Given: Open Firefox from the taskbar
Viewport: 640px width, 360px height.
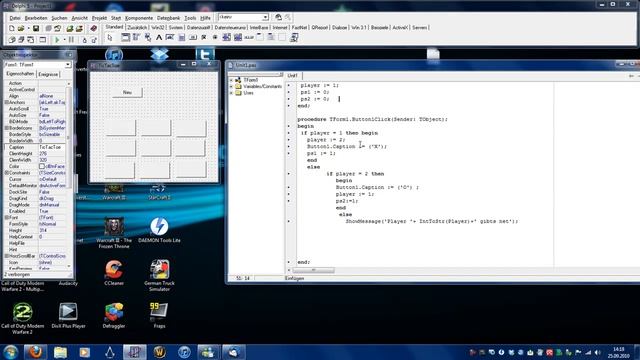Looking at the screenshot, I should [x=35, y=352].
